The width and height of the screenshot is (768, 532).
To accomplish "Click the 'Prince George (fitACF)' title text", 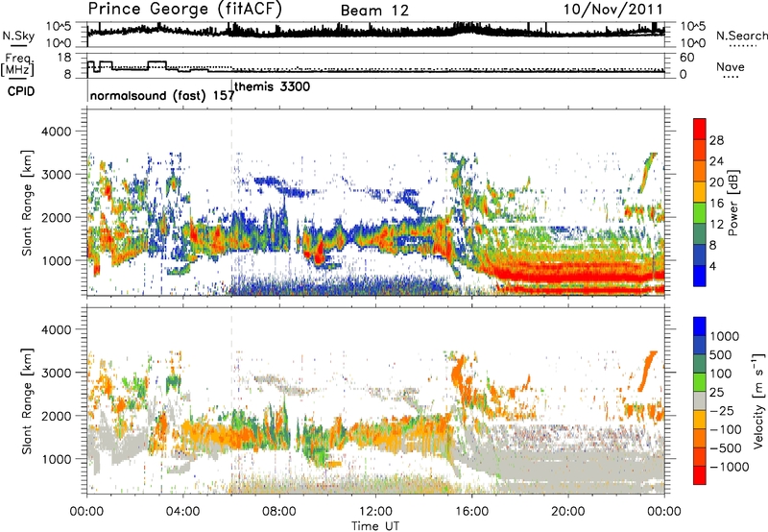I will [185, 9].
